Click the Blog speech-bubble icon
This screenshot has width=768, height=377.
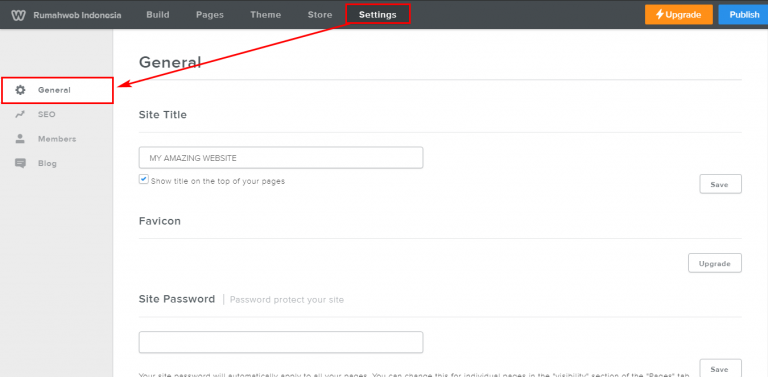coord(20,164)
